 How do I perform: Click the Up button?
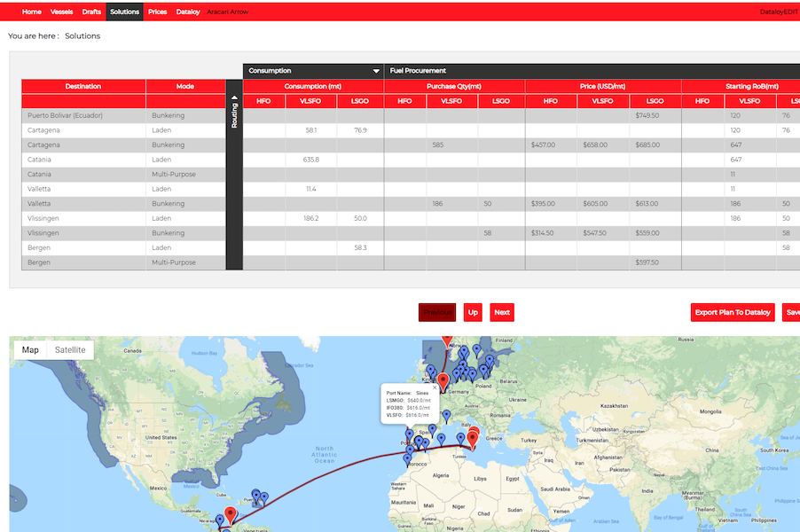click(473, 312)
